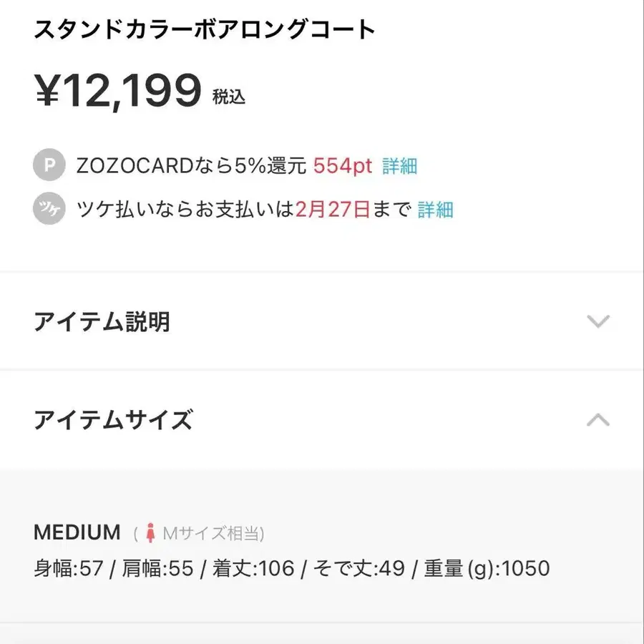Open 詳細 link for ツケ払い payment

(x=437, y=210)
